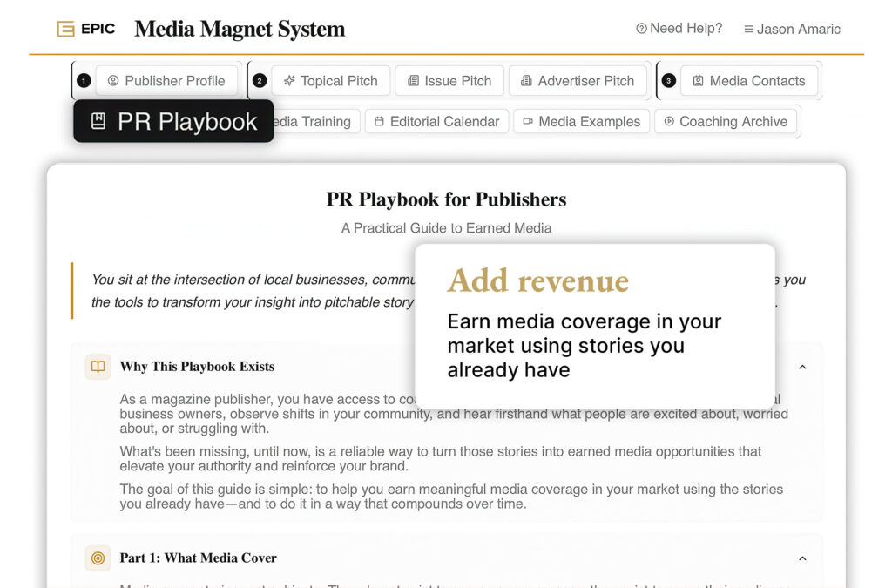Screen dimensions: 892x588
Task: Open the Media Training tab
Action: point(316,121)
